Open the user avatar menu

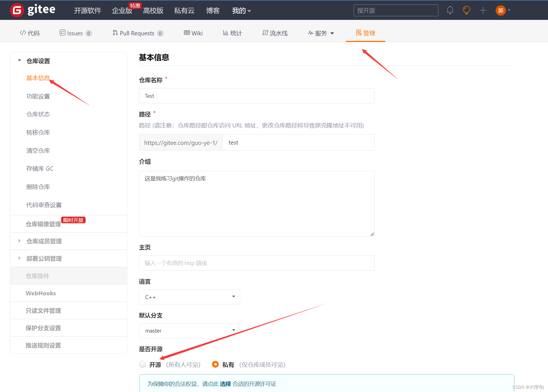[503, 10]
